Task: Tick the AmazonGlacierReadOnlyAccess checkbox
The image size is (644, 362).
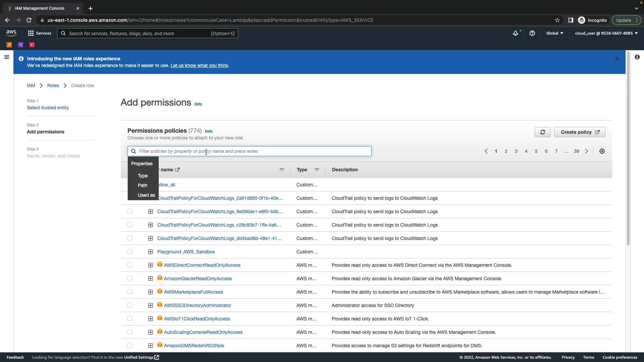Action: pyautogui.click(x=130, y=279)
